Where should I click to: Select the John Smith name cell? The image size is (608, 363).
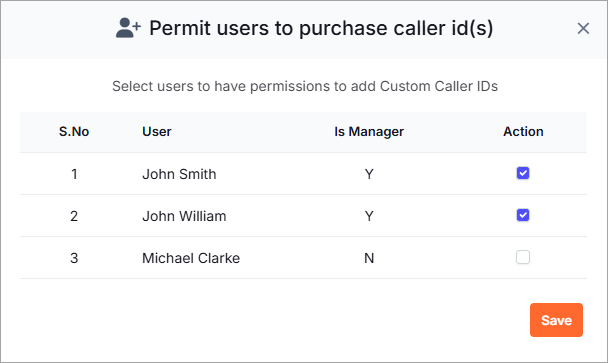point(179,174)
